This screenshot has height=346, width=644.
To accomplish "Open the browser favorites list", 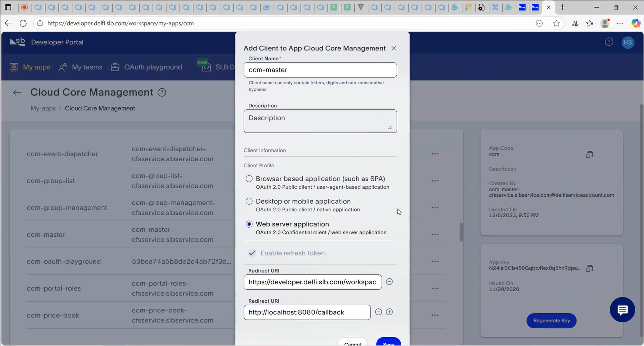I will click(590, 23).
